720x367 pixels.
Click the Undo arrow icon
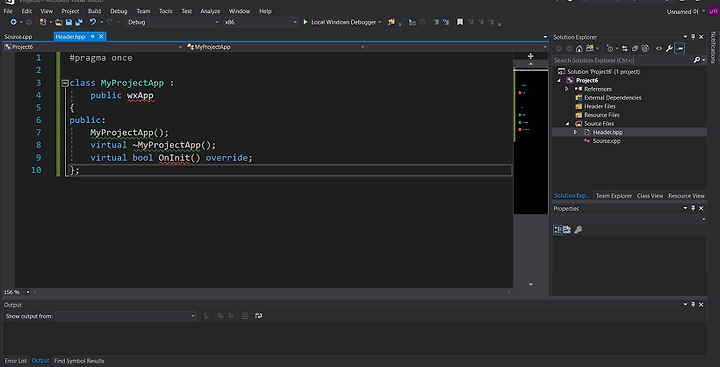[x=93, y=22]
